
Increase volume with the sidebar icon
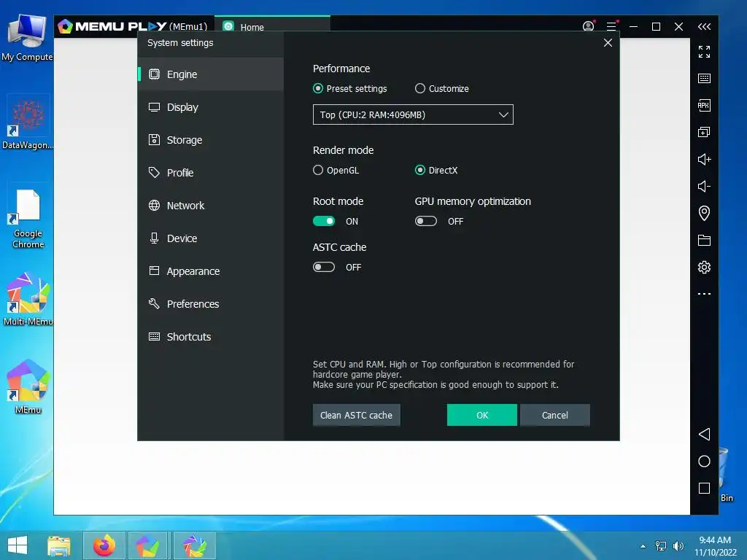coord(704,159)
